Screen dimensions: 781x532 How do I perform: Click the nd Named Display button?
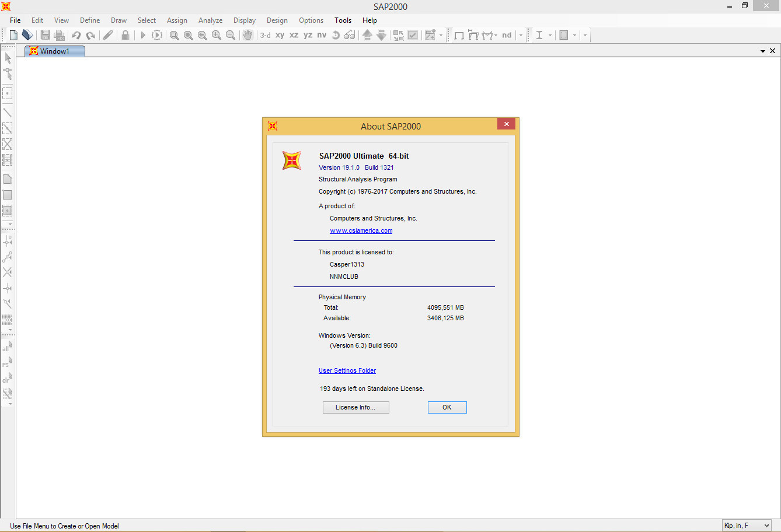pyautogui.click(x=507, y=35)
